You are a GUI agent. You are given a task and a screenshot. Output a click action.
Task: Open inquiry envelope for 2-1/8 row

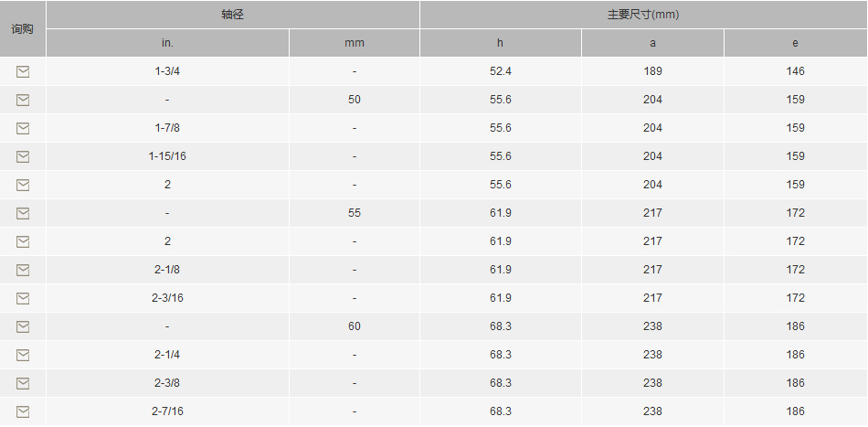click(x=23, y=270)
